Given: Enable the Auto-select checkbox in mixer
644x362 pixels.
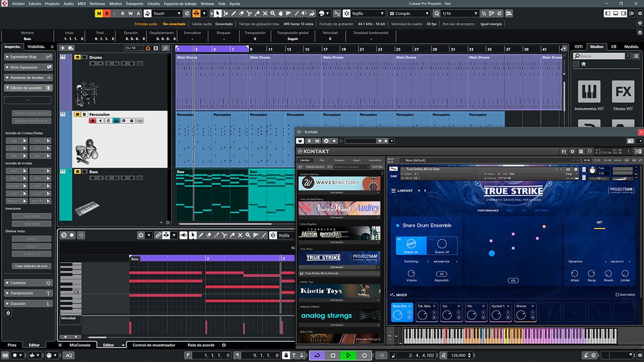Looking at the screenshot, I should [617, 294].
